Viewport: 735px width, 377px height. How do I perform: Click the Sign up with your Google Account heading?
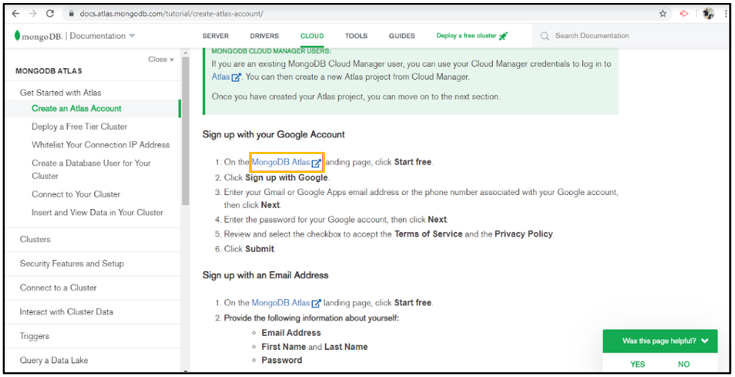[274, 135]
